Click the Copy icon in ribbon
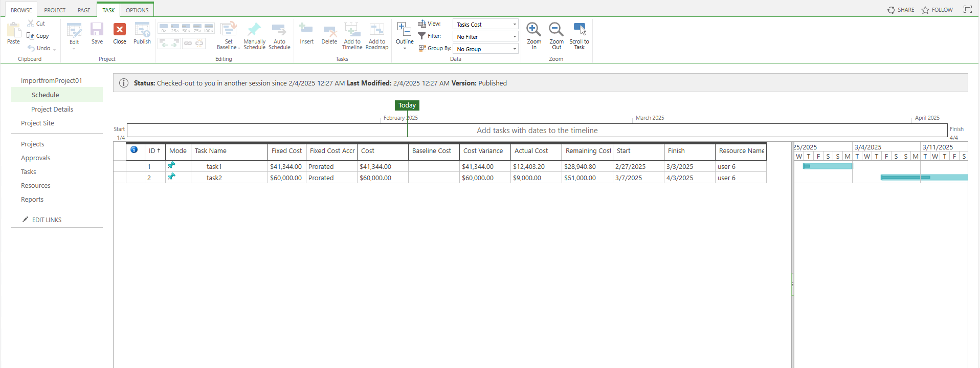 tap(31, 36)
